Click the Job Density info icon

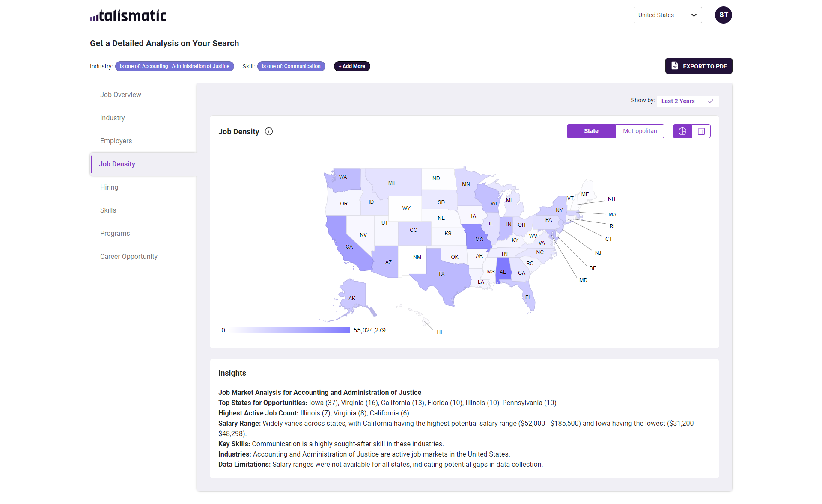(x=269, y=131)
